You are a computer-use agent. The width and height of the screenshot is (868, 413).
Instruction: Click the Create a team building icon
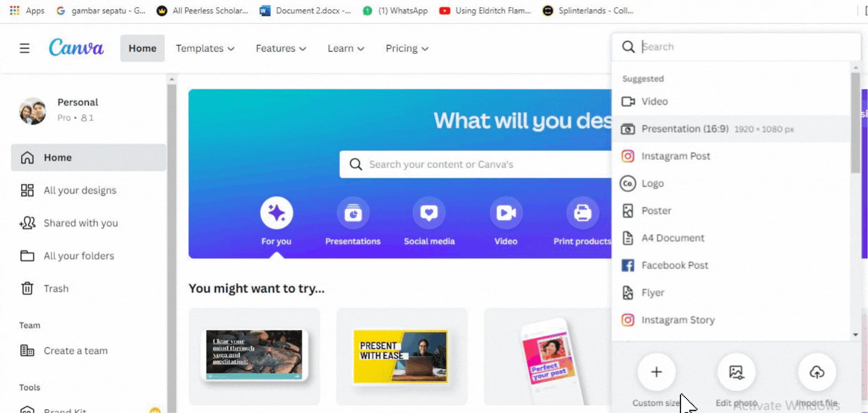27,351
